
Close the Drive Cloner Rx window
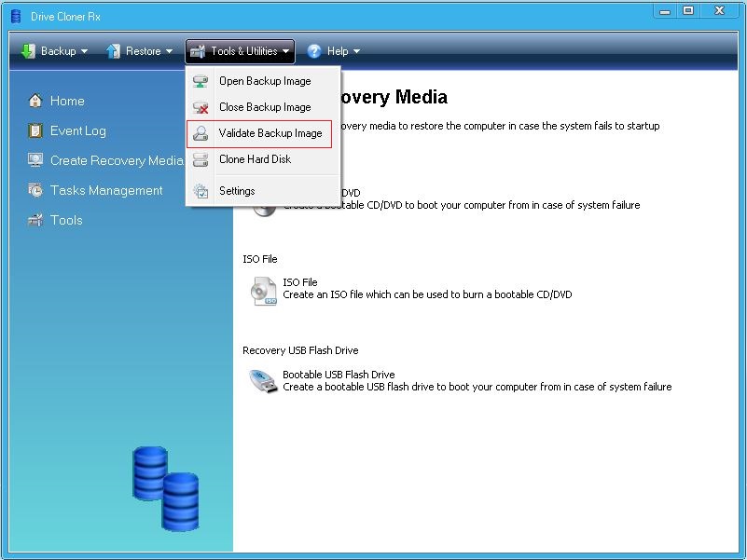(x=719, y=11)
